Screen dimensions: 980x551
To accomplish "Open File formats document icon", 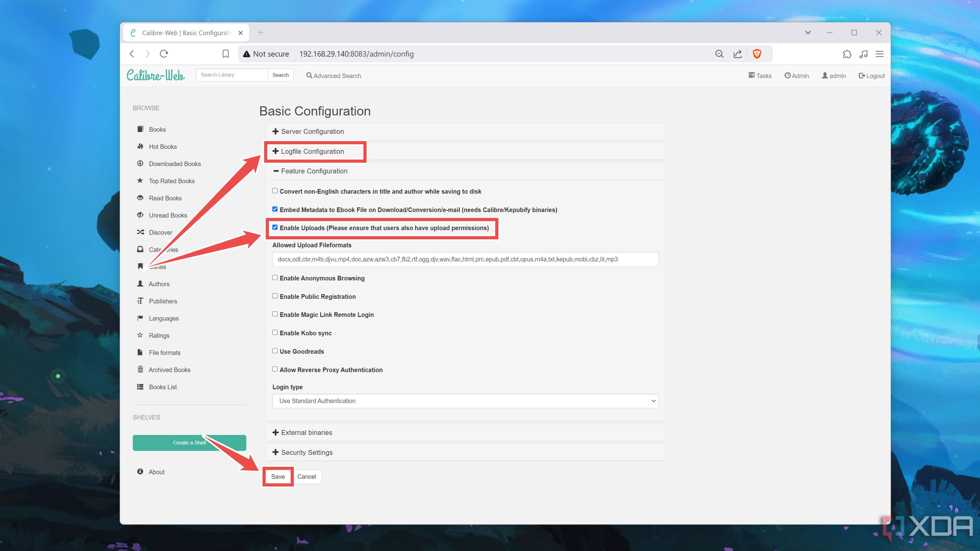I will click(x=140, y=352).
